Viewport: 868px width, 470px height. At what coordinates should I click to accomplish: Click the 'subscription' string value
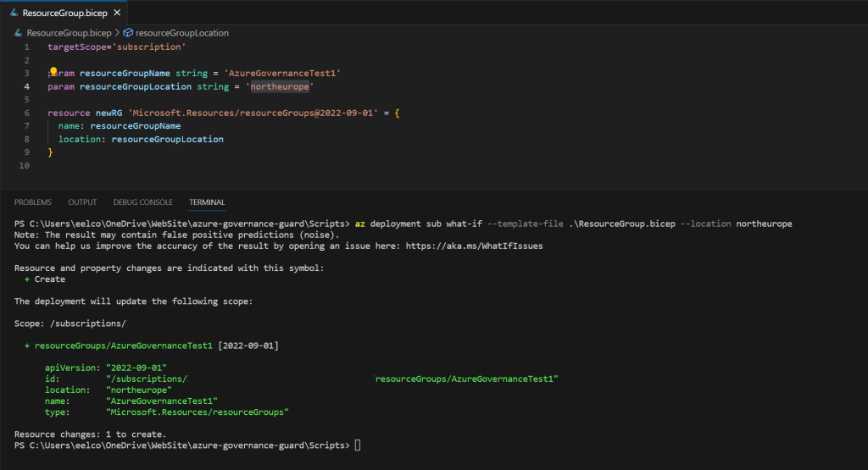pos(149,47)
